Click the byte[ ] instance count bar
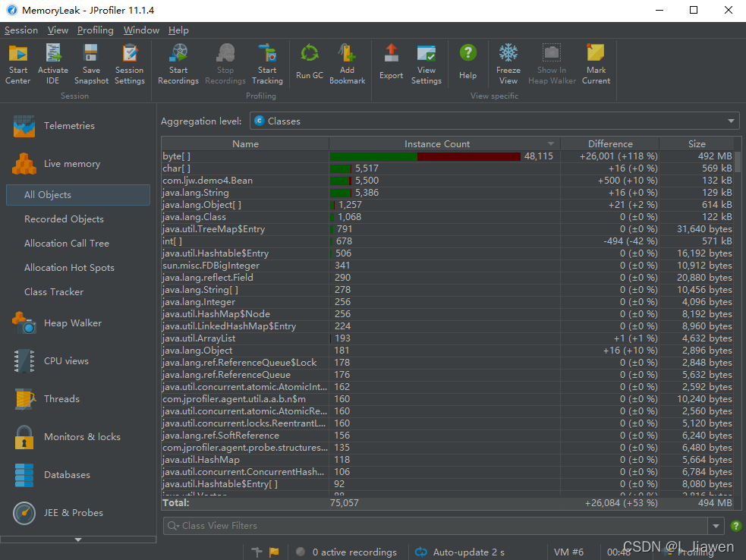The image size is (746, 560). click(425, 156)
